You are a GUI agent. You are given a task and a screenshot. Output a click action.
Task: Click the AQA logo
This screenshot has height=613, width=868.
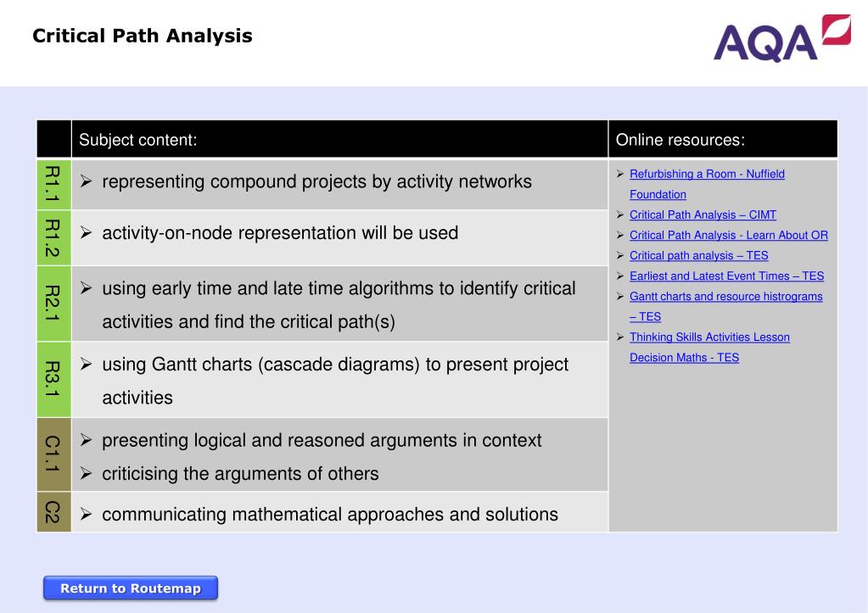pyautogui.click(x=781, y=39)
